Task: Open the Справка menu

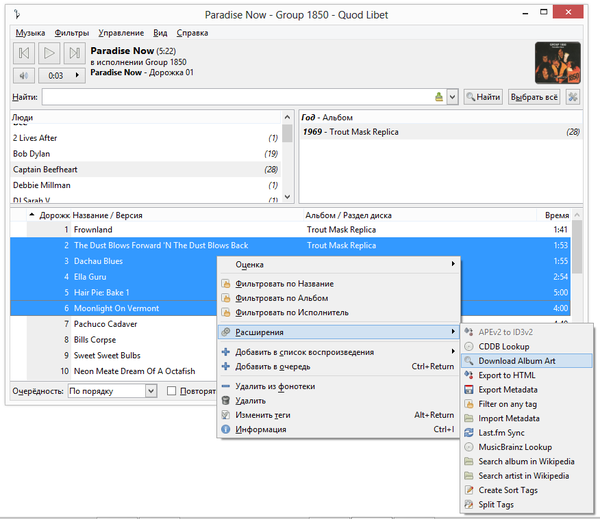Action: pos(192,33)
